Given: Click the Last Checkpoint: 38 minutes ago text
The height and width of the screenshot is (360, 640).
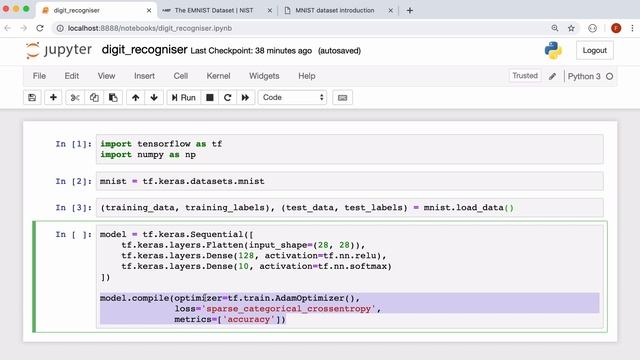Looking at the screenshot, I should [x=251, y=51].
